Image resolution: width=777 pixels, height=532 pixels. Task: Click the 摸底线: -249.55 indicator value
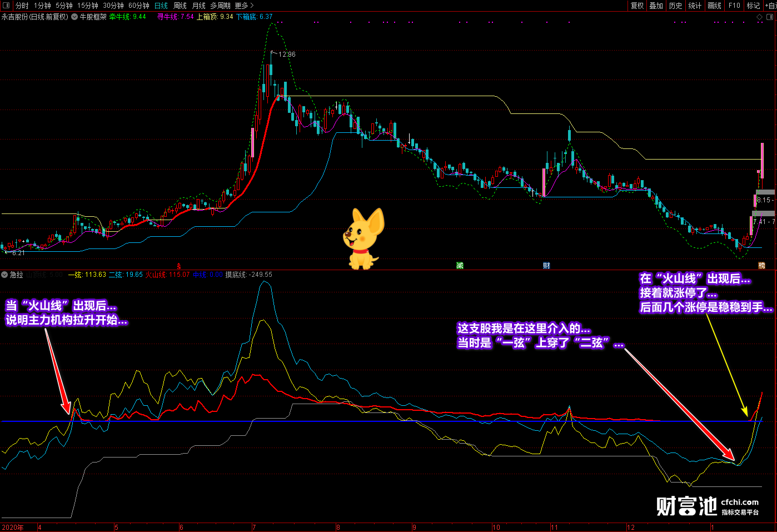(x=248, y=275)
